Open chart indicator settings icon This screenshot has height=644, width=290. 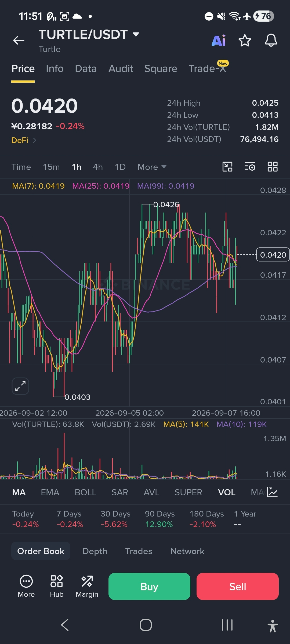coord(250,167)
